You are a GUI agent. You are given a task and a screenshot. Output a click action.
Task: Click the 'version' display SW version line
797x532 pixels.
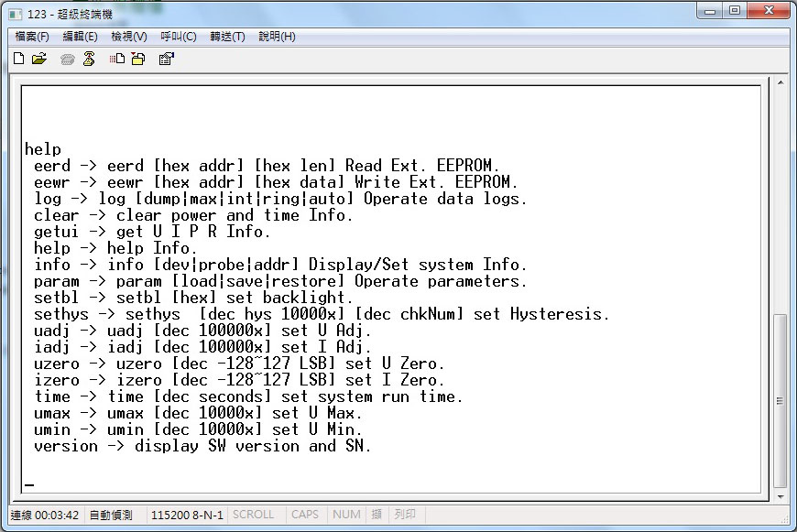coord(202,446)
